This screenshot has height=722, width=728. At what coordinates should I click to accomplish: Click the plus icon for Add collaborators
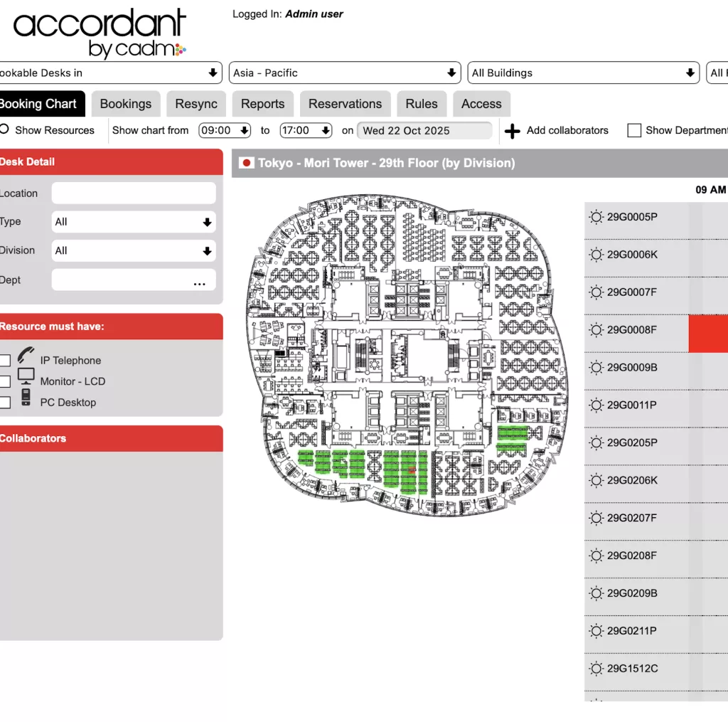click(512, 131)
